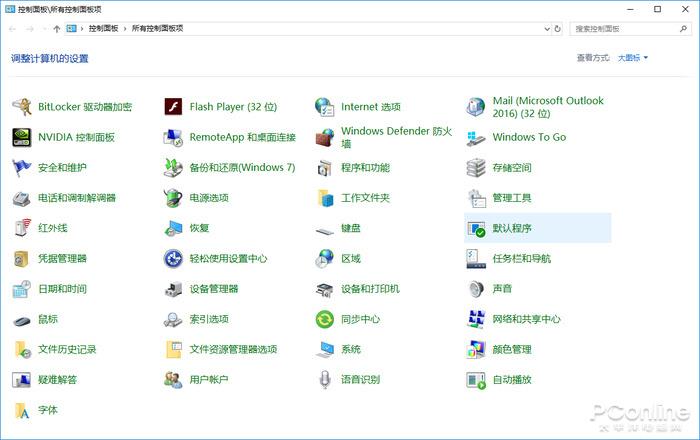Click the back navigation arrow

point(12,29)
